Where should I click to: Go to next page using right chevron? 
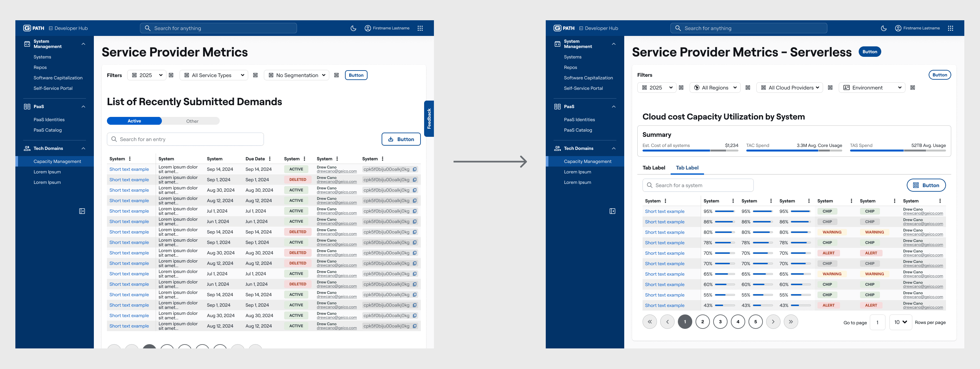(773, 322)
